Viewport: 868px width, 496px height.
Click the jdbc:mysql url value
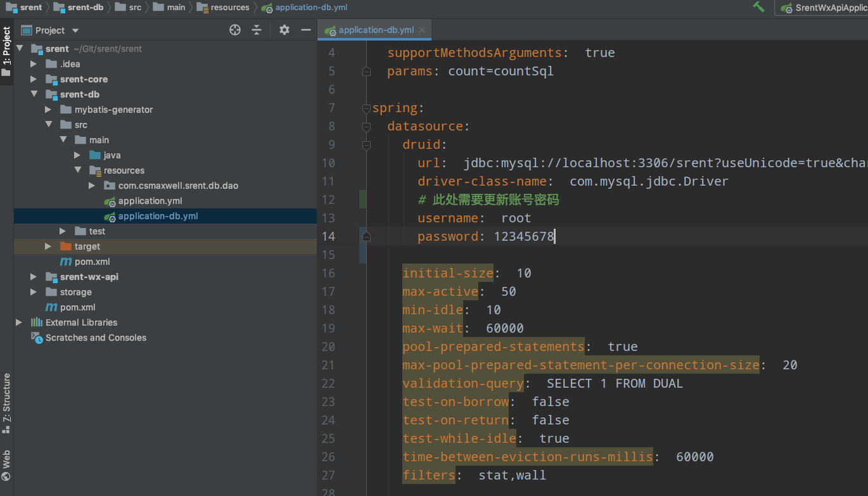[665, 163]
